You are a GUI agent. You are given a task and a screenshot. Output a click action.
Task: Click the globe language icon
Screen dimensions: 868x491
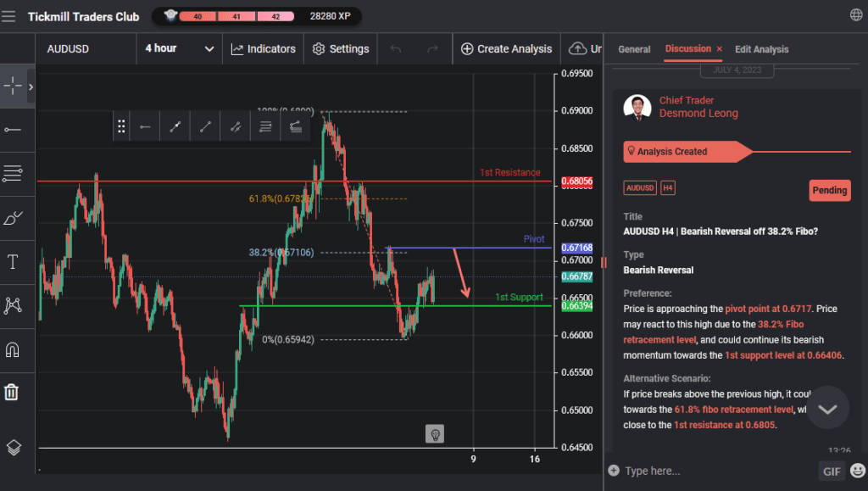coord(856,15)
